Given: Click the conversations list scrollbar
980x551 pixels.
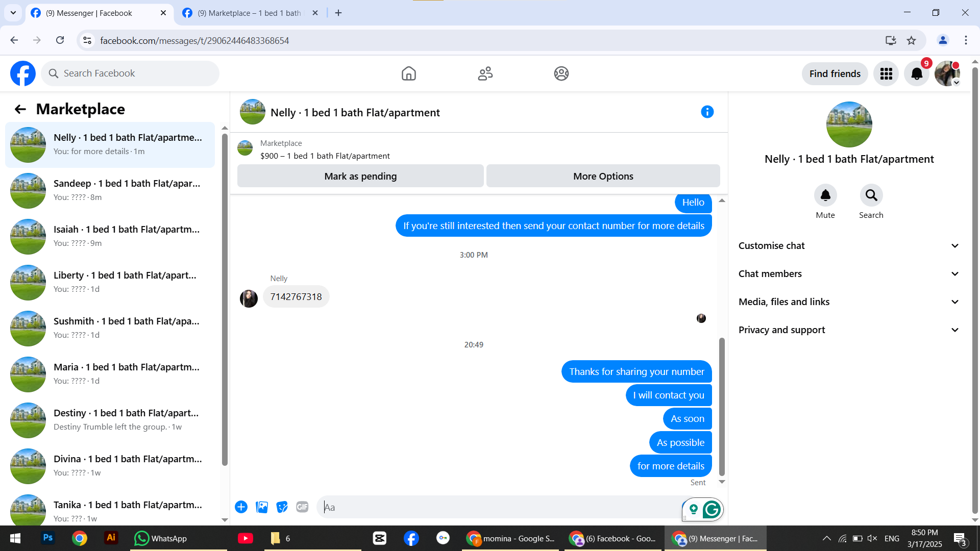Looking at the screenshot, I should (225, 299).
